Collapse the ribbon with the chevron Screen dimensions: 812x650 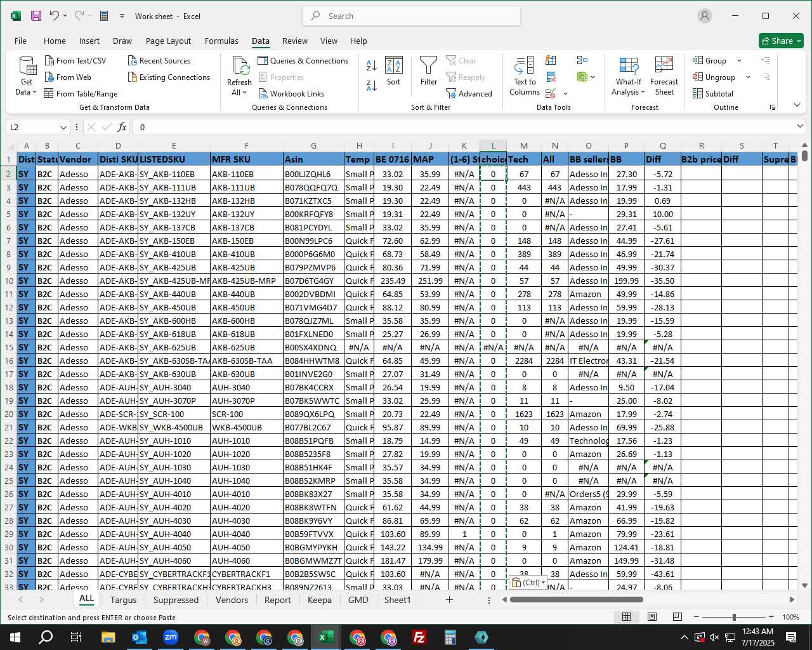click(x=797, y=105)
